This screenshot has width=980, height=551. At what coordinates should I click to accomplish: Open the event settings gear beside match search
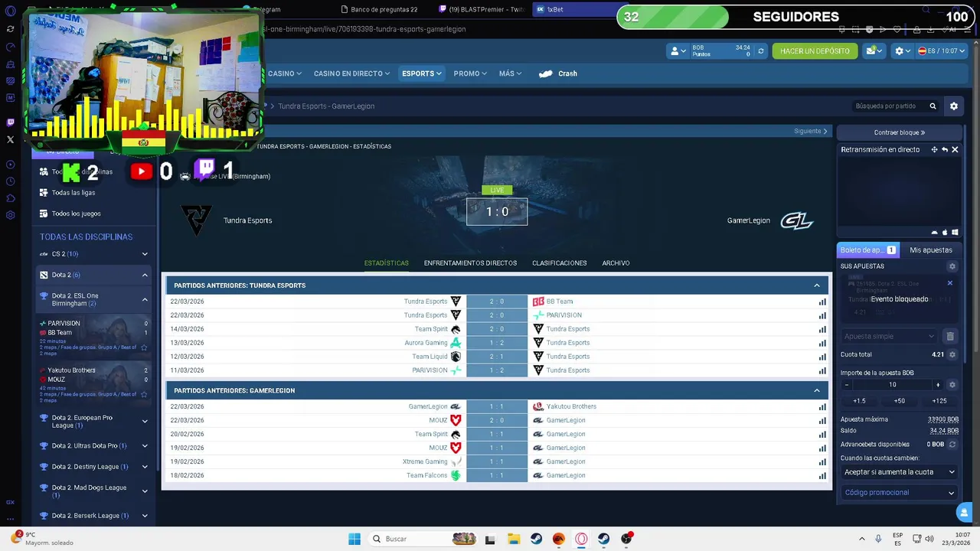click(x=954, y=106)
